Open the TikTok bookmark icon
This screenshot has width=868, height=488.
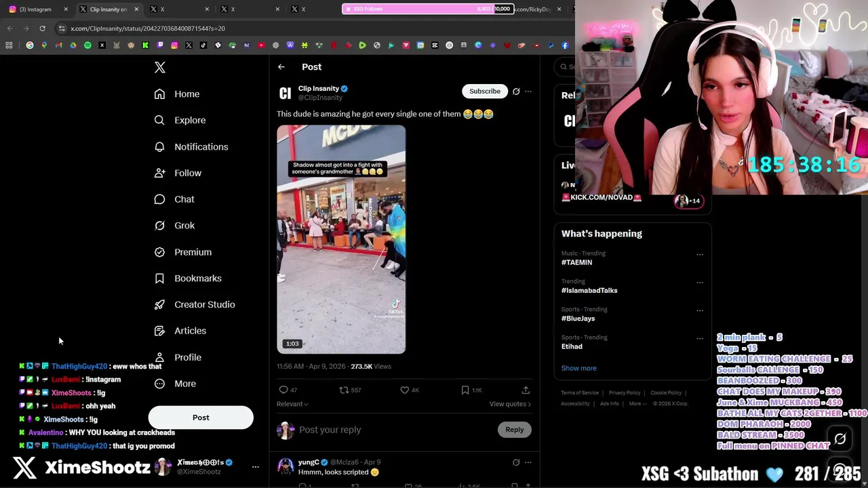[203, 45]
